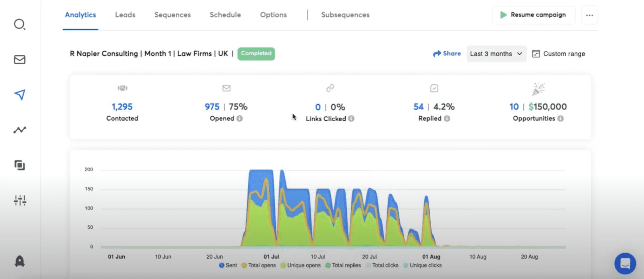Click the Completed status badge

pos(256,53)
